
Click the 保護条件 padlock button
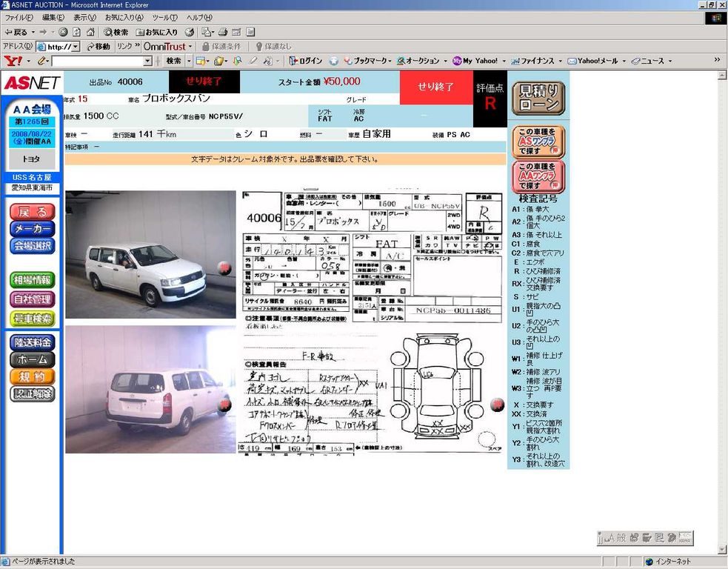coord(222,47)
